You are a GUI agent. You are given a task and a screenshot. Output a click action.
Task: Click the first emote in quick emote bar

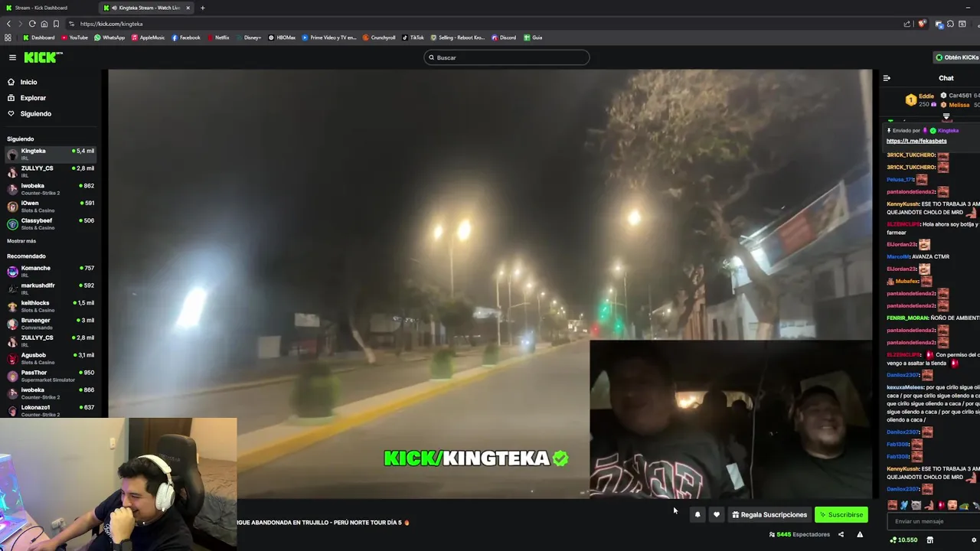coord(892,505)
